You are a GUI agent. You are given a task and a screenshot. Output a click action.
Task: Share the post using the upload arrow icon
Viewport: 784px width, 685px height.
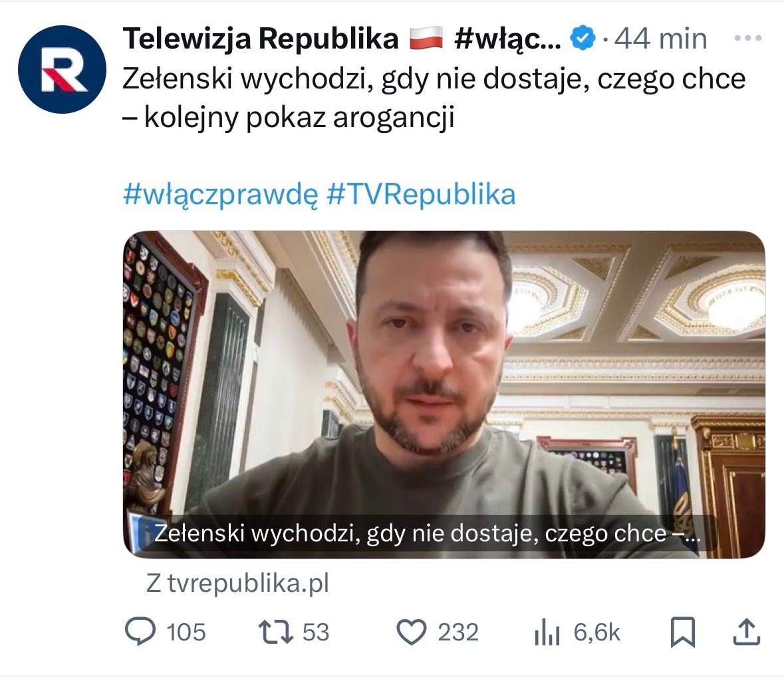(x=747, y=632)
